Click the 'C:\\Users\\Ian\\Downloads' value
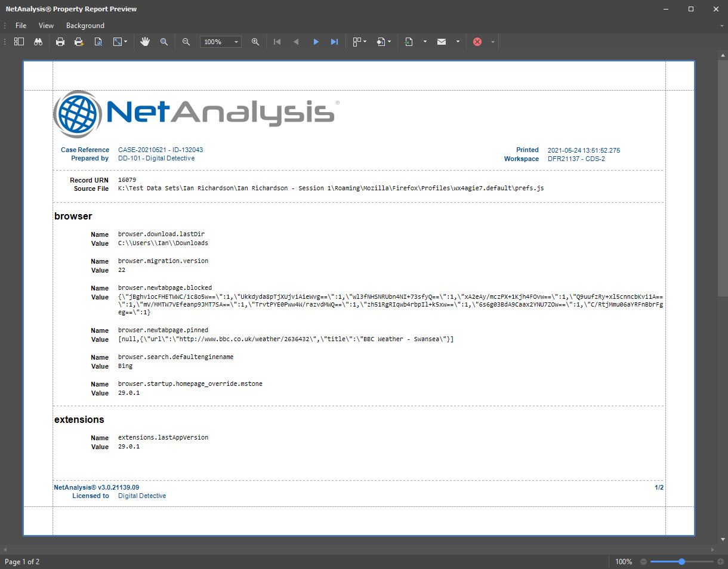Screen dimensions: 728x569 163,243
